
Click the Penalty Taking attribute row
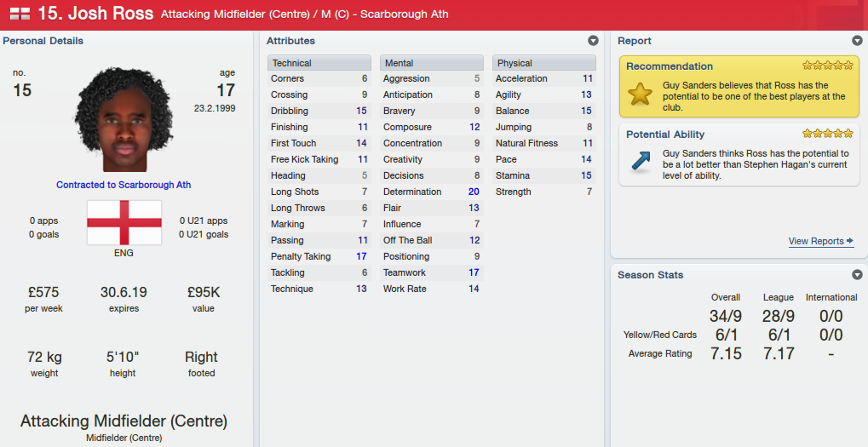click(319, 256)
